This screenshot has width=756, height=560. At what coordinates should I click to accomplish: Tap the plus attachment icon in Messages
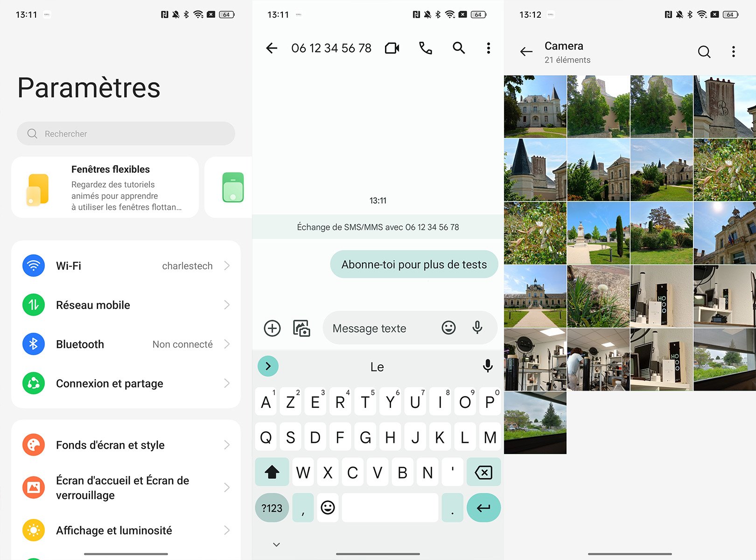click(272, 328)
